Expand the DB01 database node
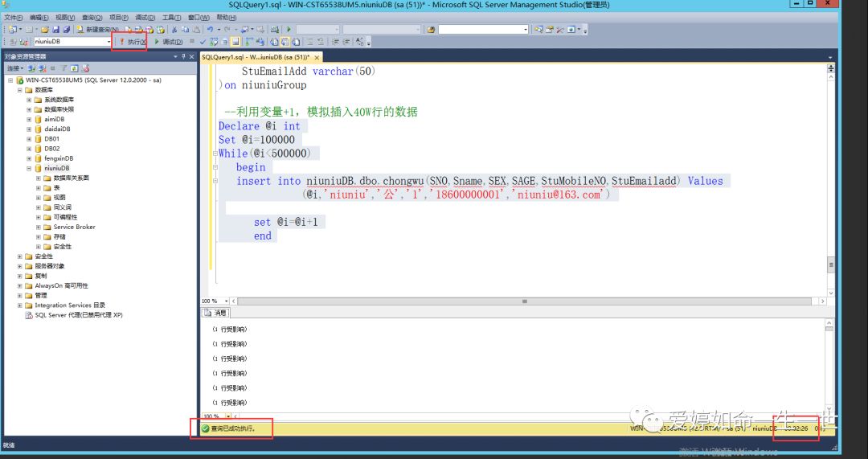This screenshot has height=459, width=868. 30,139
